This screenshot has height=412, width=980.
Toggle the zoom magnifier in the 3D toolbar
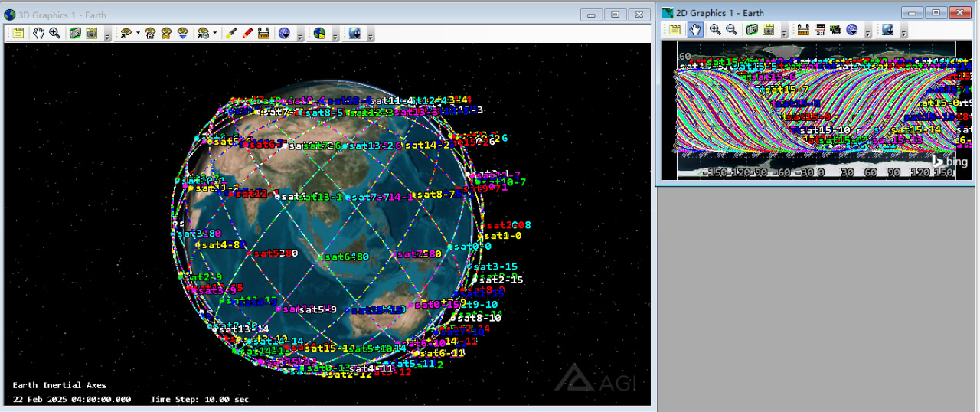[54, 33]
